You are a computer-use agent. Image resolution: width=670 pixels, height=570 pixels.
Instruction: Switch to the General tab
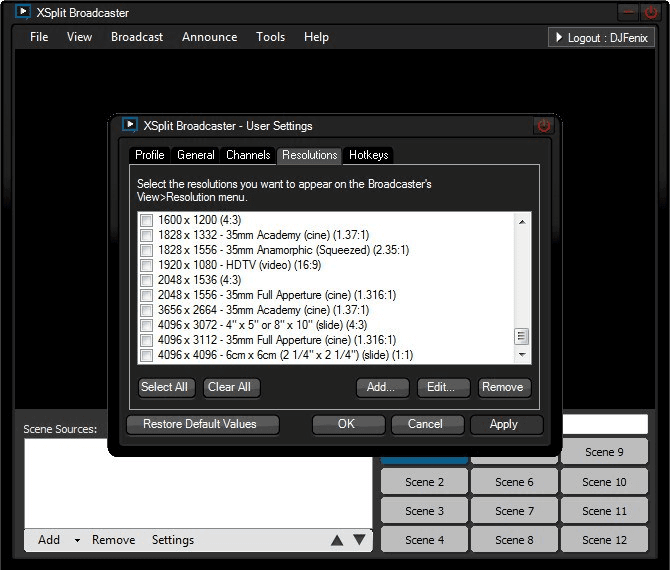[x=196, y=155]
